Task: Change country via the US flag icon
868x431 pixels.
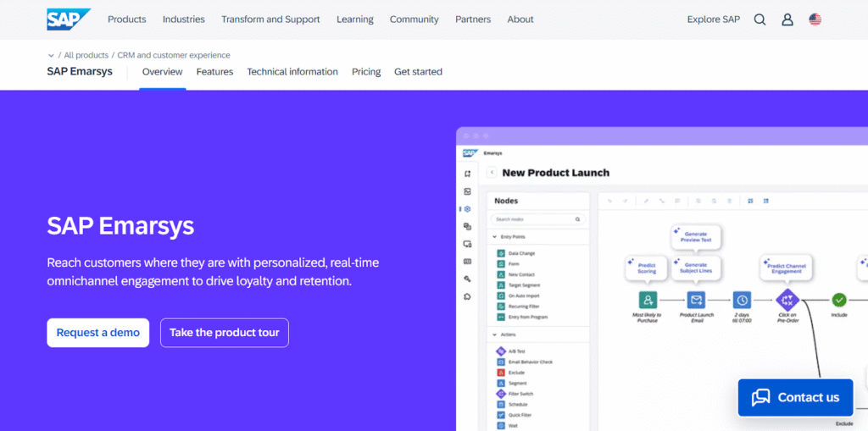Action: point(815,19)
